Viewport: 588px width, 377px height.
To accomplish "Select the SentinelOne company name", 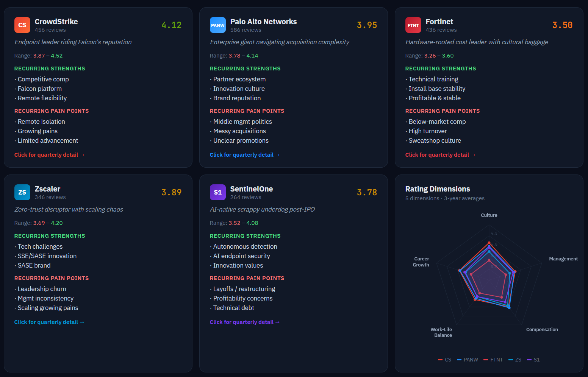I will pyautogui.click(x=252, y=189).
